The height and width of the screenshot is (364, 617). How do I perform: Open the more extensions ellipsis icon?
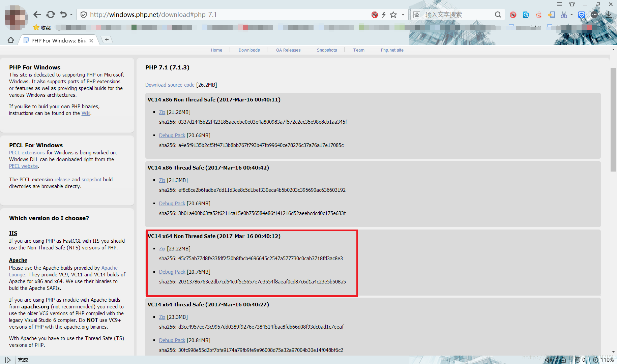point(594,15)
